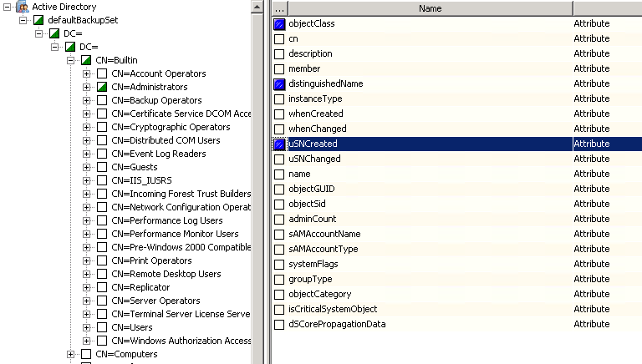Expand CN=Guests node

click(86, 167)
